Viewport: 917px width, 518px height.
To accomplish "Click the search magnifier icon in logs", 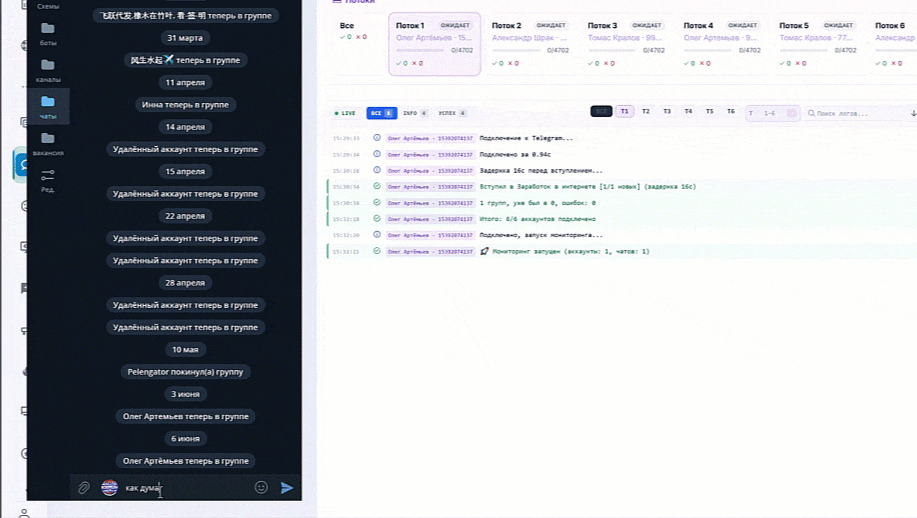I will click(x=811, y=113).
